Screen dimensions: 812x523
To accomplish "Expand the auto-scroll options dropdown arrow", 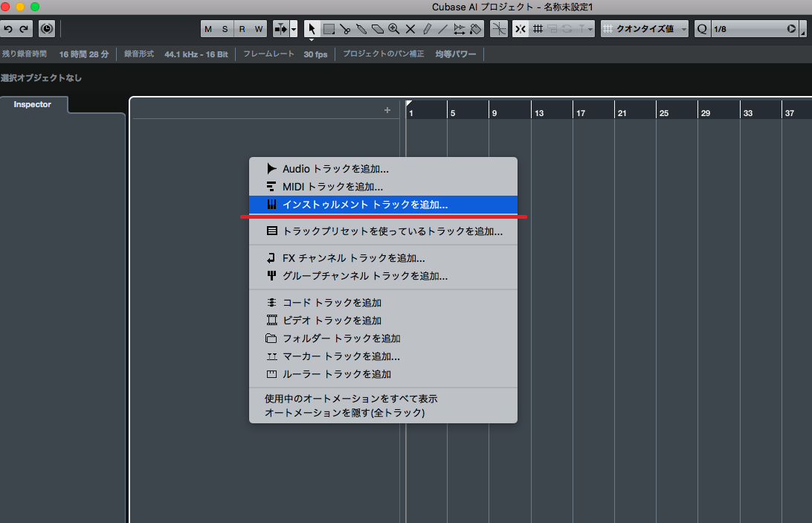I will tap(294, 29).
